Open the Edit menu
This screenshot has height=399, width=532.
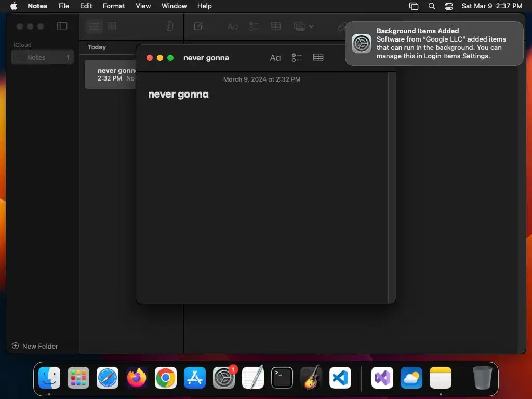(86, 6)
